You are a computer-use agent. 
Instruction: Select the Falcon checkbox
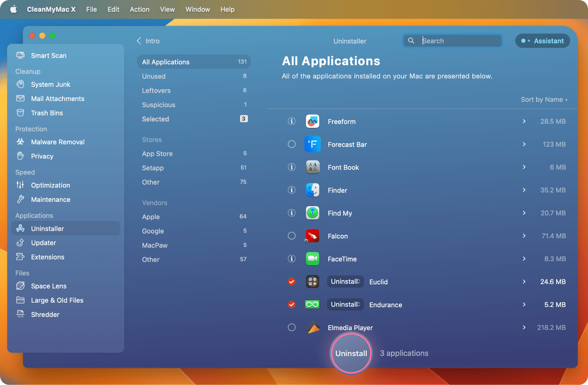point(291,236)
